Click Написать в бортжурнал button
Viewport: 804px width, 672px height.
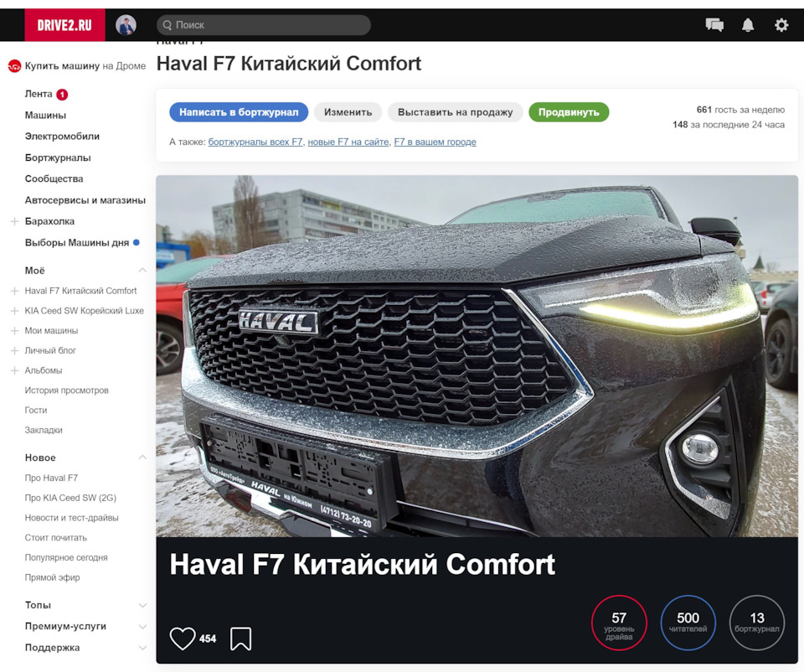coord(239,112)
